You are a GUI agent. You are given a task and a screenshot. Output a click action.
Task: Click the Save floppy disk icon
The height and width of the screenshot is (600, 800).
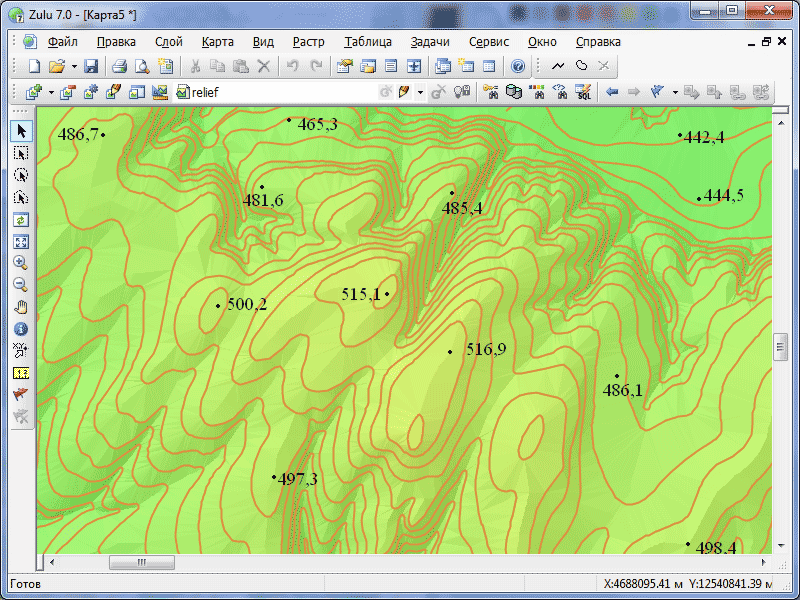tap(91, 67)
